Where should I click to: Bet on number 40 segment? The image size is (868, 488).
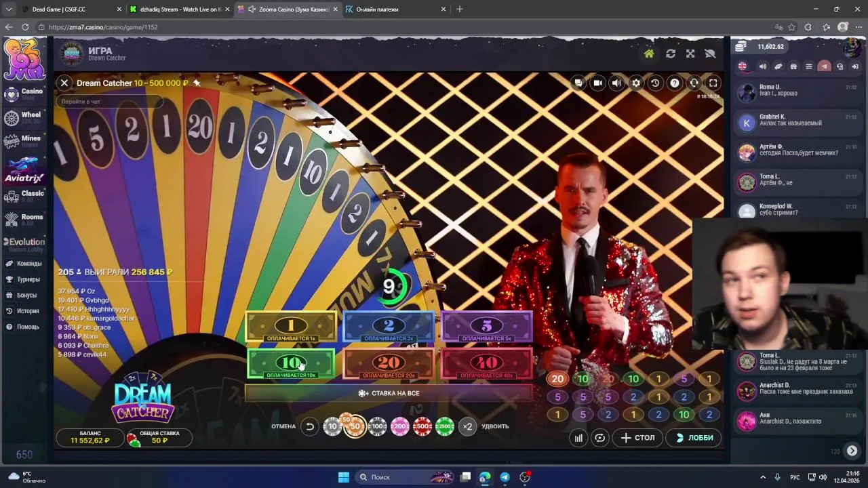(x=486, y=365)
